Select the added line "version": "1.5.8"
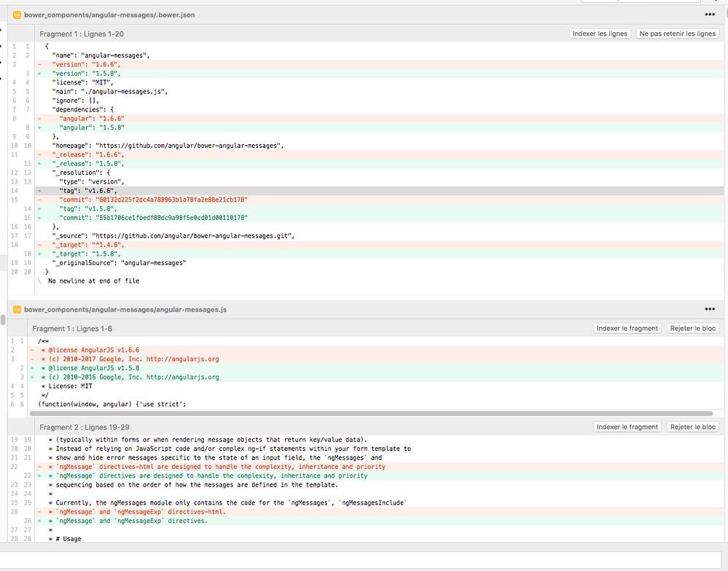This screenshot has width=728, height=571. [x=379, y=74]
